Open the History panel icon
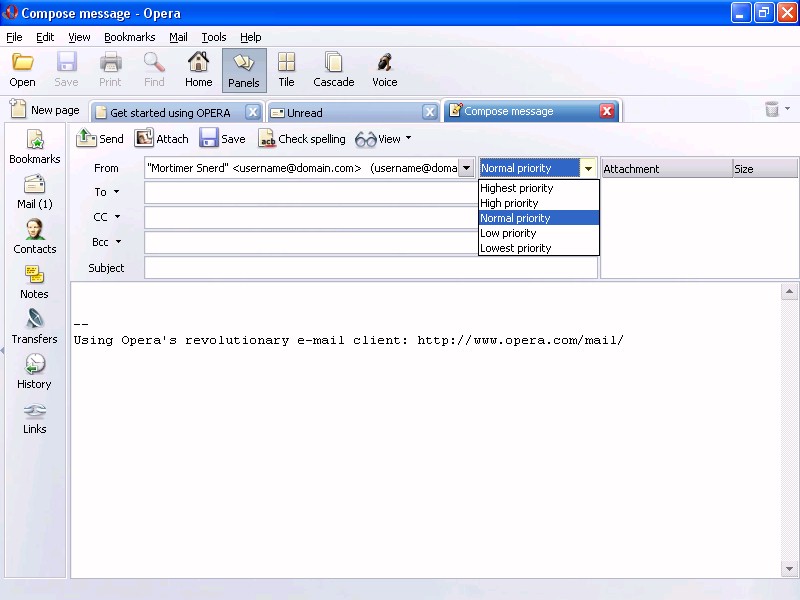The width and height of the screenshot is (800, 600). coord(35,364)
